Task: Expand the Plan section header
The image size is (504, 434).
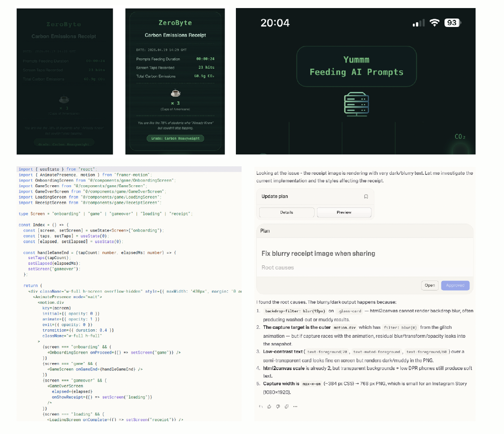Action: (365, 231)
